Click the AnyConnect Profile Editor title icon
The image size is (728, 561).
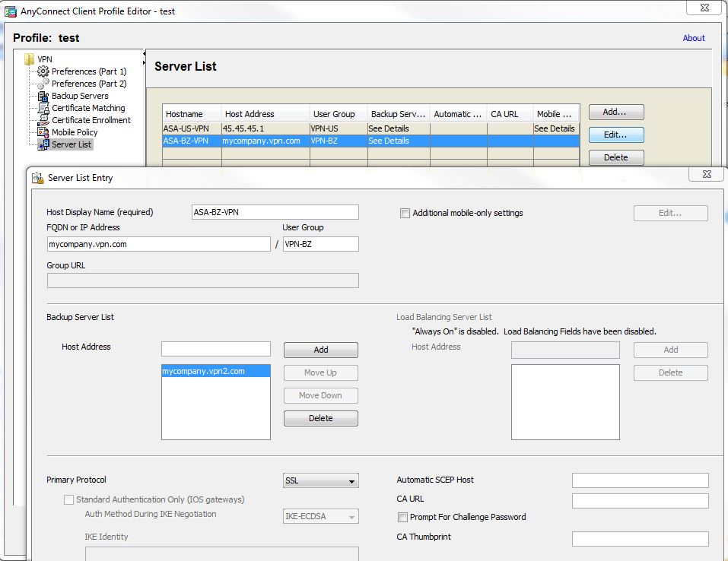[10, 11]
